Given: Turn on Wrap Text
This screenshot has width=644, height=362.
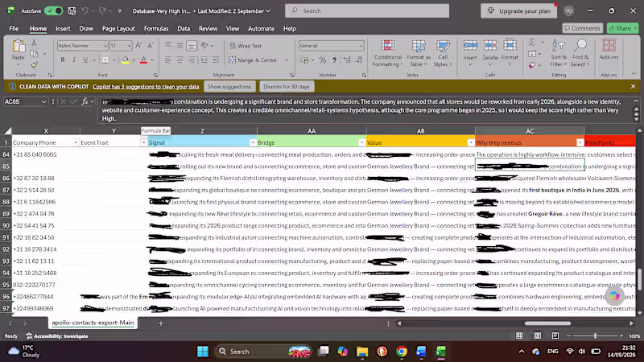Looking at the screenshot, I should pos(246,46).
